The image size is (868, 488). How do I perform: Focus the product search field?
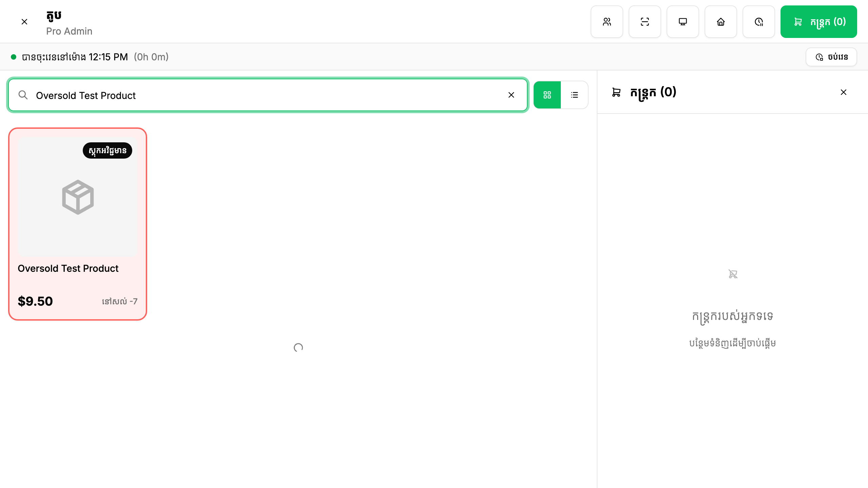(x=268, y=95)
